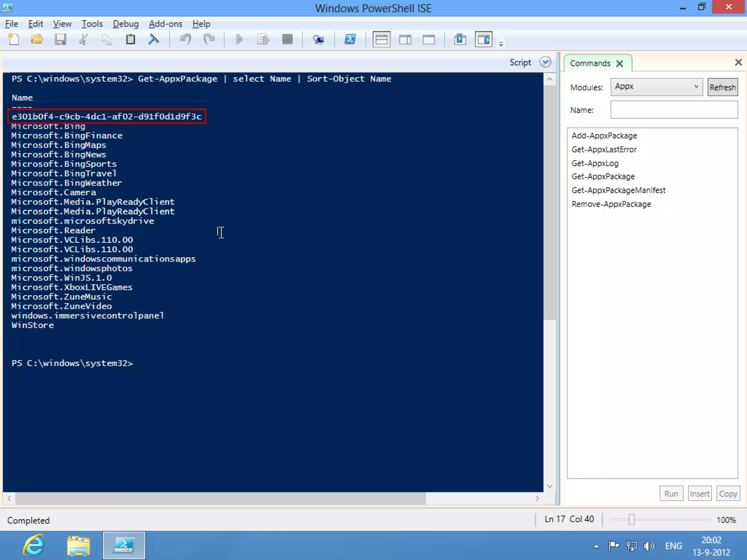Click the Copy command button
Screen dimensions: 747x560
pos(728,493)
